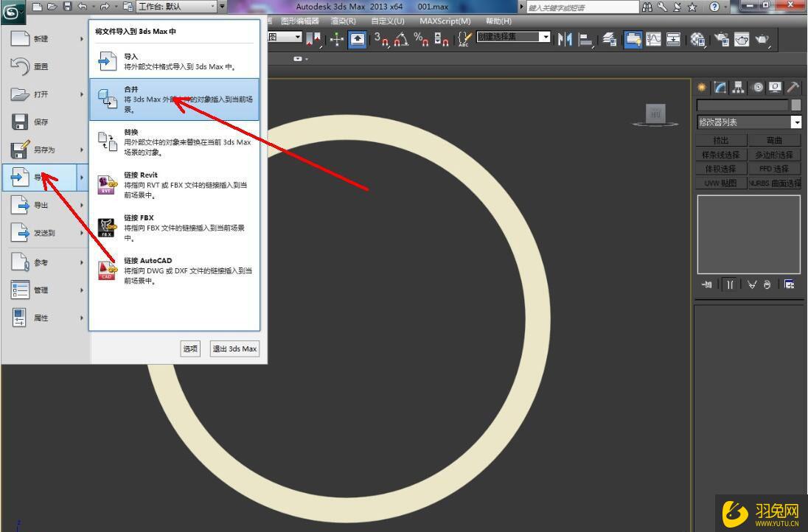Toggle Angle Snap in toolbar

402,40
